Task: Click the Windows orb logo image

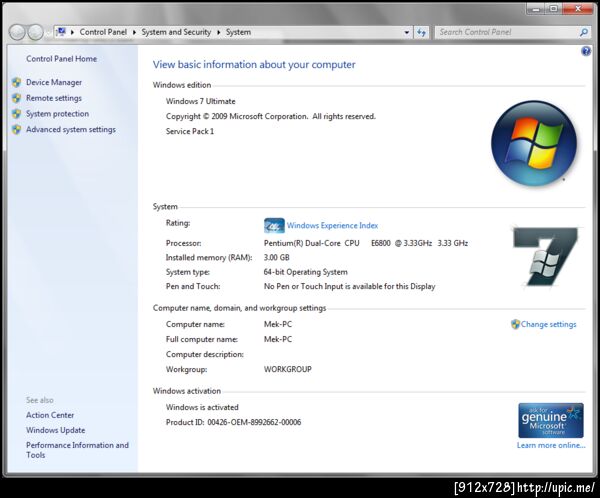Action: point(534,144)
